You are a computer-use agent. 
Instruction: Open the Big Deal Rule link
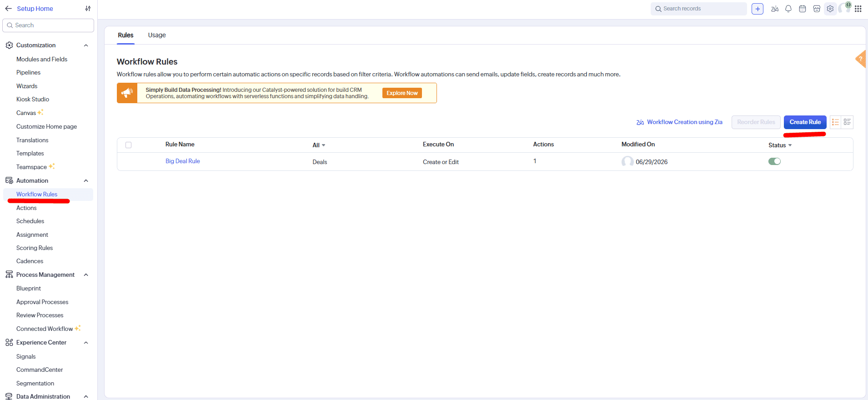(x=182, y=161)
